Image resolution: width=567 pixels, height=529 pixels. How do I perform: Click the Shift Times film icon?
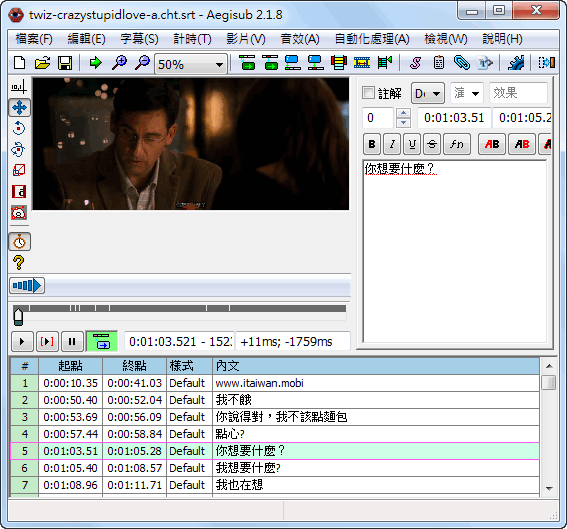coord(362,63)
